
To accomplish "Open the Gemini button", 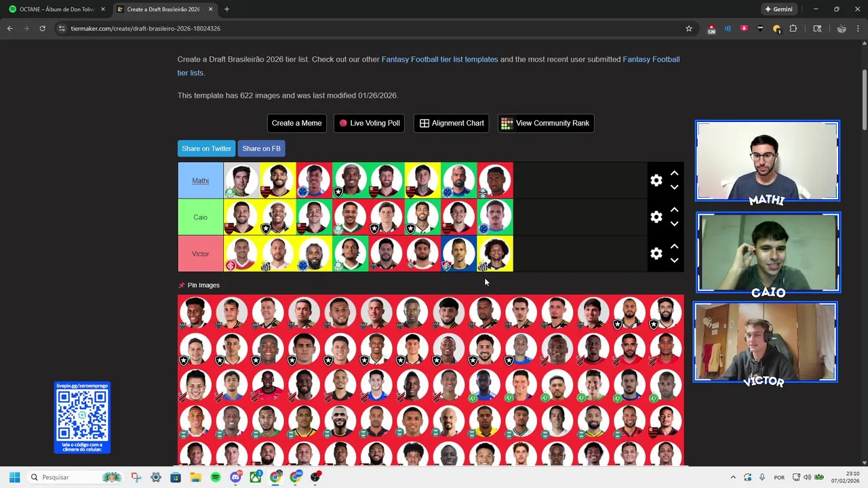I will [x=778, y=9].
